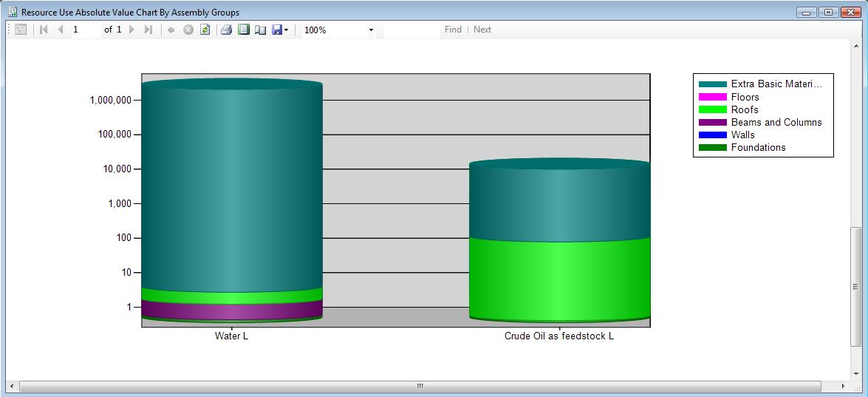This screenshot has height=397, width=868.
Task: Click 'Crude Oil as feedstock L' axis label
Action: [x=559, y=336]
